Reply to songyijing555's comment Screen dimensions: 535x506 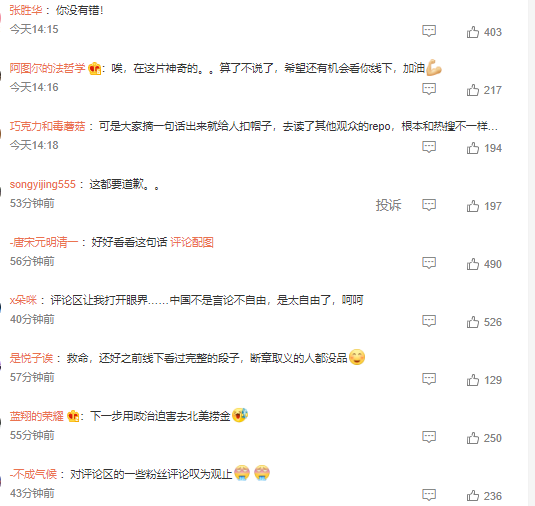click(429, 205)
